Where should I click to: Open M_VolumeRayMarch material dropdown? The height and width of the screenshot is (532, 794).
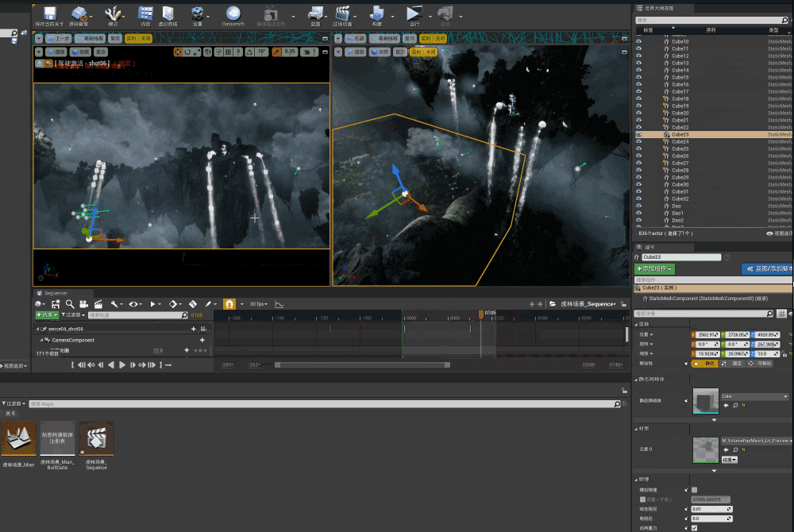click(757, 441)
